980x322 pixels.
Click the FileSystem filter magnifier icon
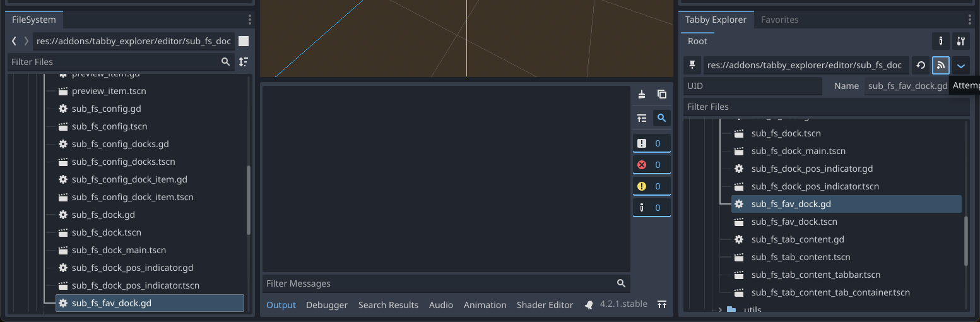[x=226, y=62]
